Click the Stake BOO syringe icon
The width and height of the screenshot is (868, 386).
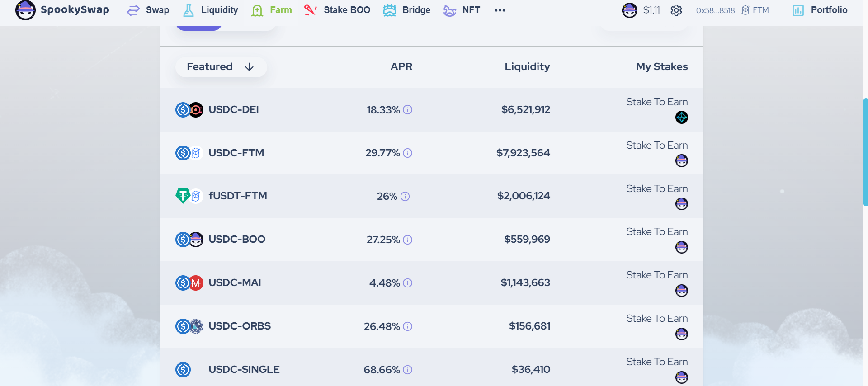click(310, 10)
